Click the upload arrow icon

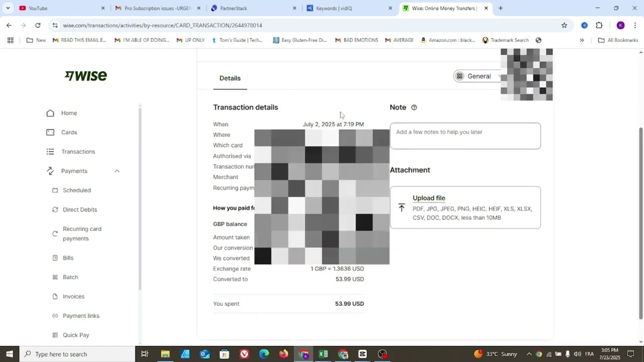click(x=401, y=208)
